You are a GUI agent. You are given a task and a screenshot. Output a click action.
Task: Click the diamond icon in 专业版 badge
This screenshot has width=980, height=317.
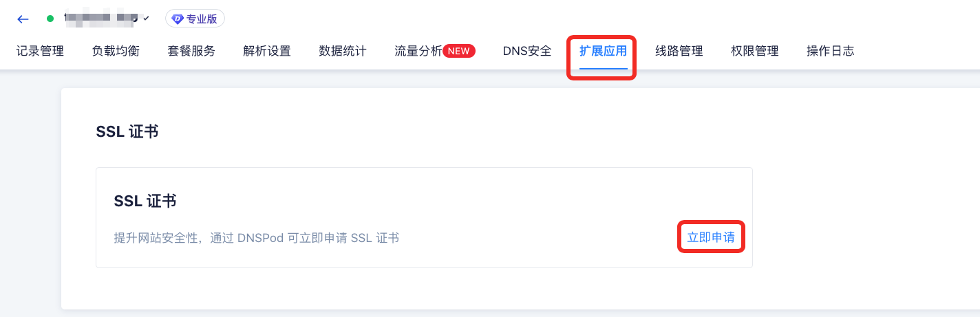click(x=178, y=19)
